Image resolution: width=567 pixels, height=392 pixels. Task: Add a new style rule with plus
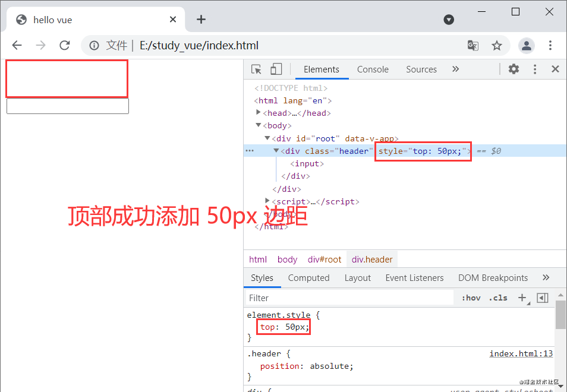tap(522, 298)
